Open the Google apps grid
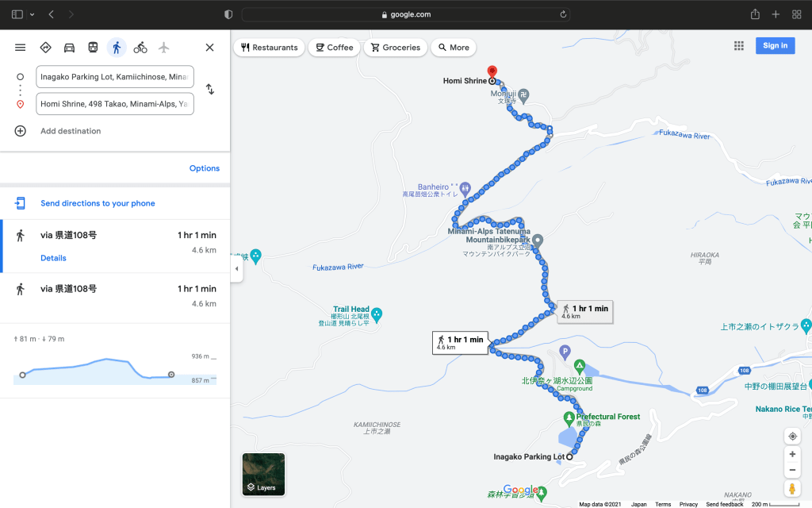812x508 pixels. pyautogui.click(x=739, y=46)
